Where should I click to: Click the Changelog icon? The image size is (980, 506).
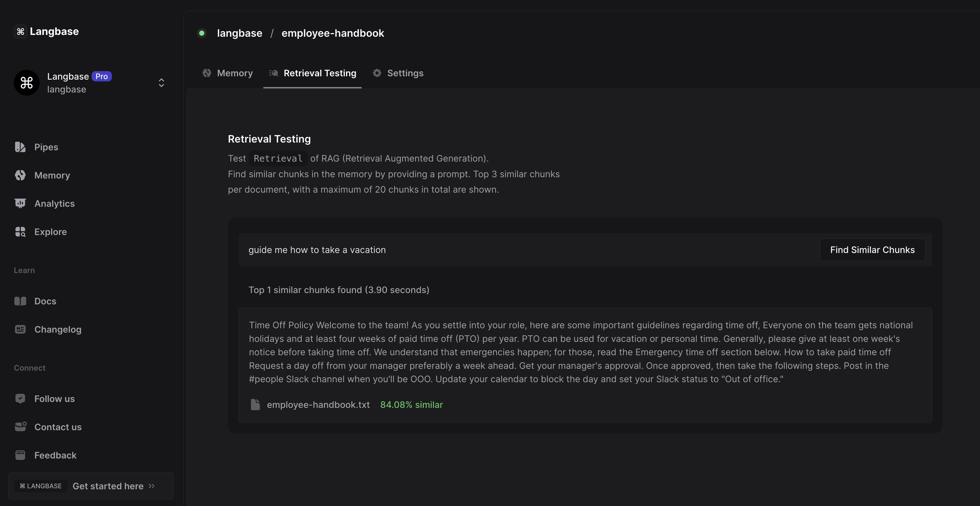[20, 329]
